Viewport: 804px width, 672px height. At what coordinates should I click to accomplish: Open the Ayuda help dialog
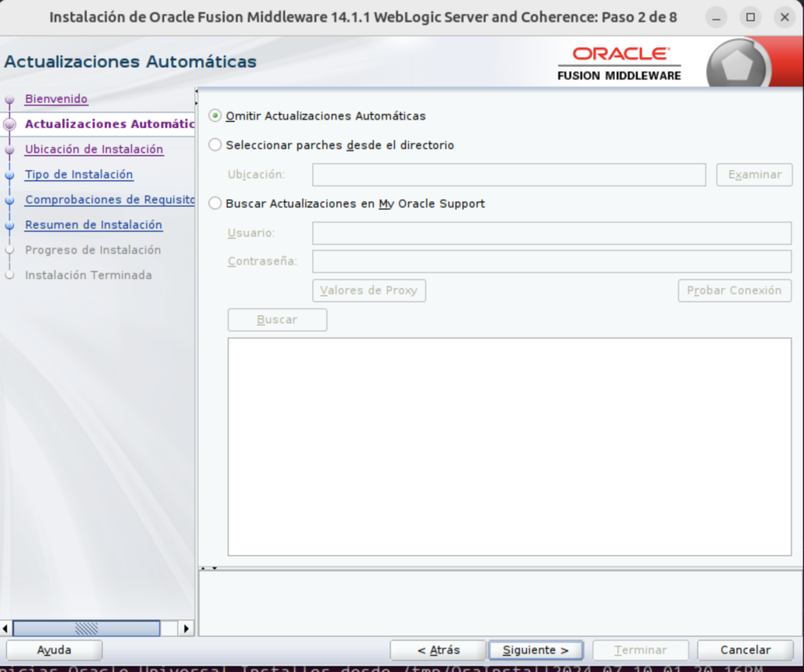pos(53,650)
